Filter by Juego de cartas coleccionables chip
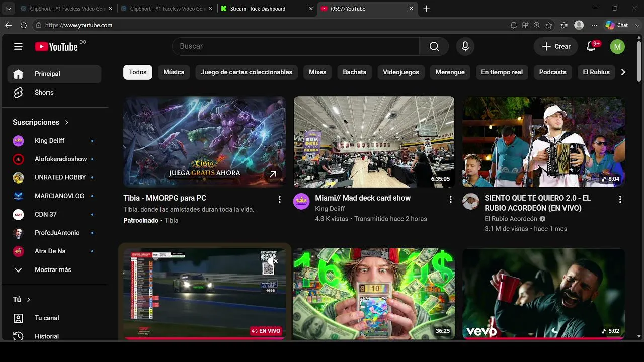 pyautogui.click(x=247, y=72)
